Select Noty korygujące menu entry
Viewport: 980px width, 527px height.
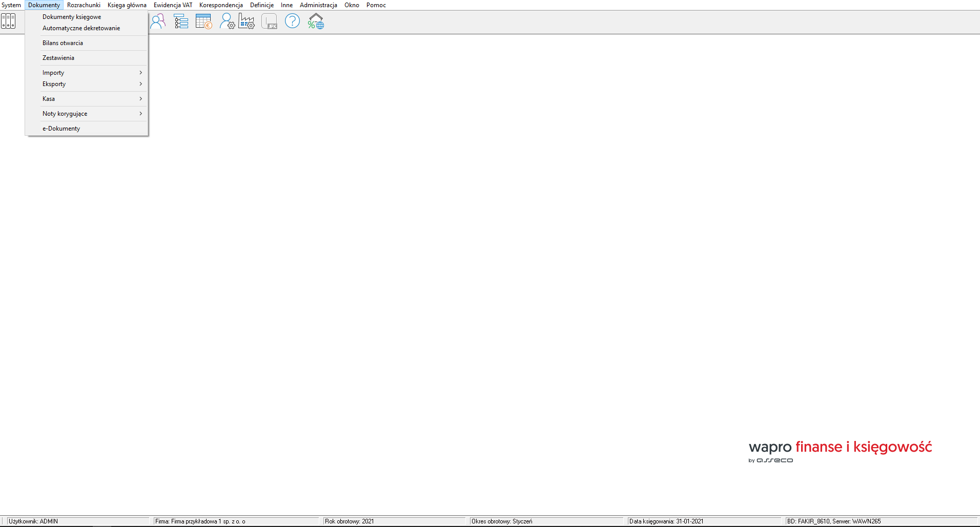coord(87,114)
